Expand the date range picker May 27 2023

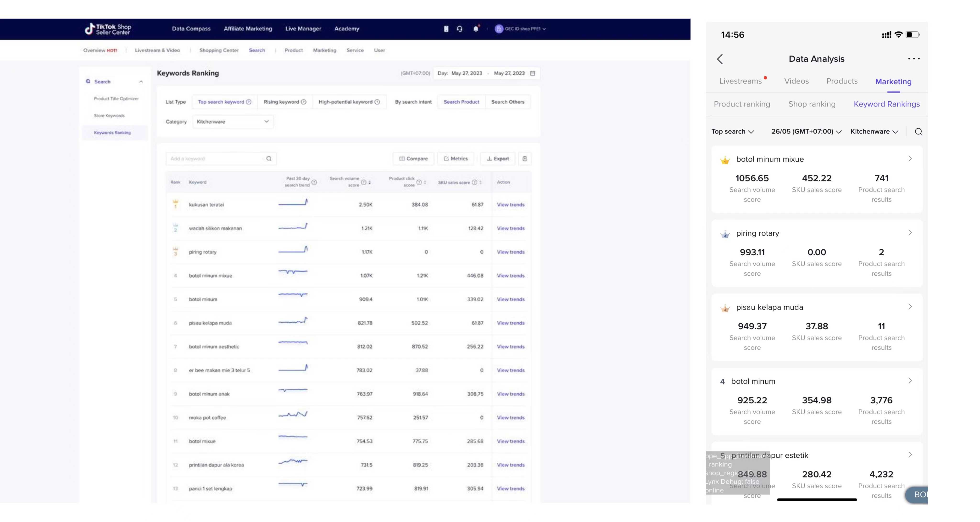(531, 73)
